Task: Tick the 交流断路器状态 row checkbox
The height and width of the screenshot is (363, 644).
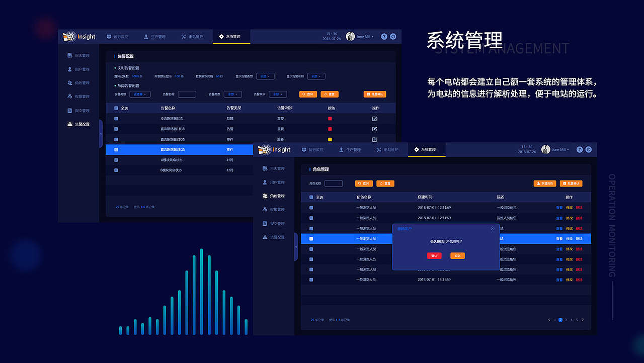Action: point(116,119)
